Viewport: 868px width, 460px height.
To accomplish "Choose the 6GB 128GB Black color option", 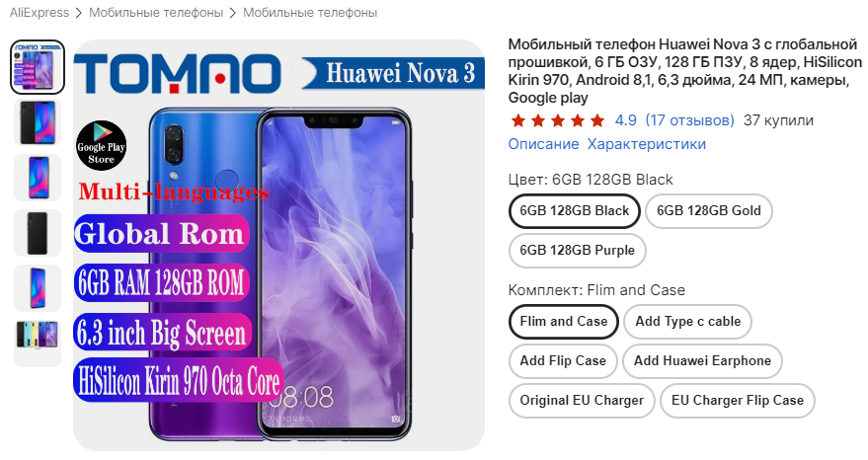I will 574,211.
